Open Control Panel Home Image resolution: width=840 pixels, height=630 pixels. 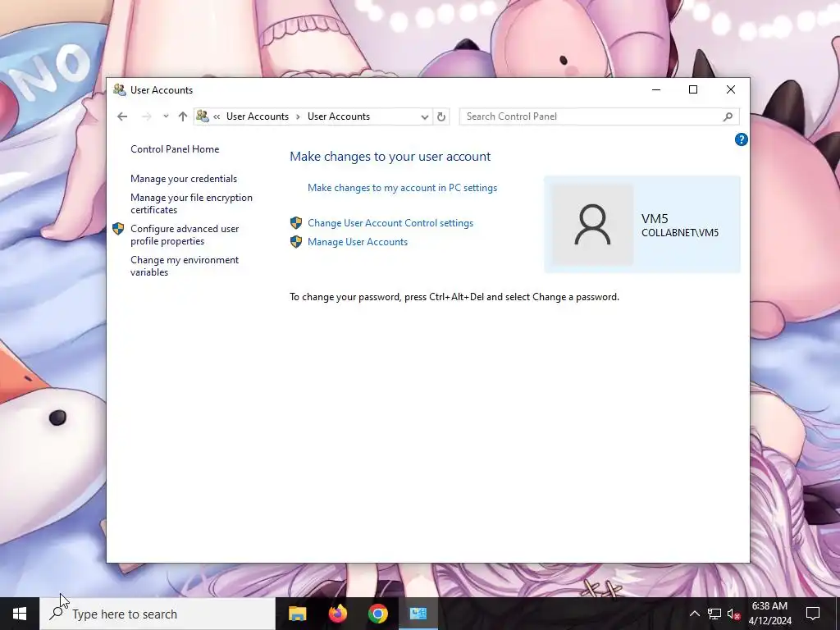(x=175, y=149)
